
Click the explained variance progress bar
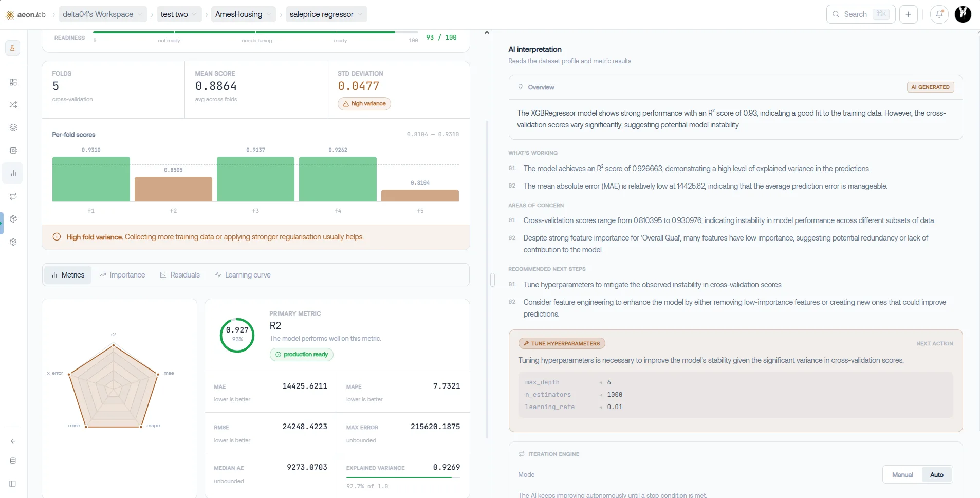point(403,477)
